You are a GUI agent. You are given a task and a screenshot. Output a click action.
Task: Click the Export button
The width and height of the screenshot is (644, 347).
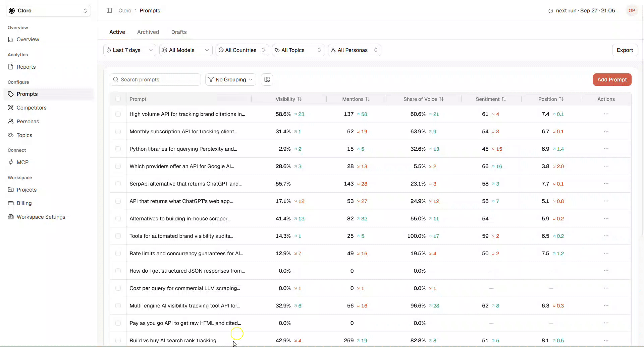point(625,50)
